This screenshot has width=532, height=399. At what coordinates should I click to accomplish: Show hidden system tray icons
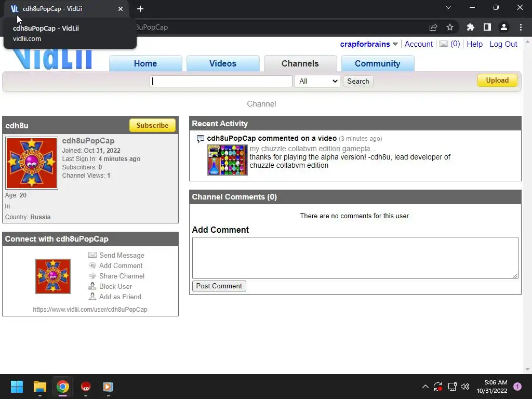pyautogui.click(x=425, y=387)
